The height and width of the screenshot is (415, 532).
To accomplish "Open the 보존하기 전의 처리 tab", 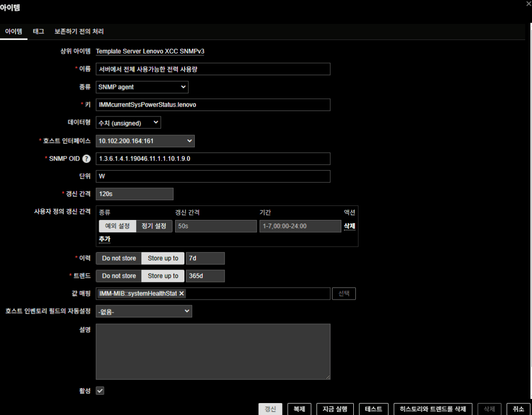I will point(79,32).
